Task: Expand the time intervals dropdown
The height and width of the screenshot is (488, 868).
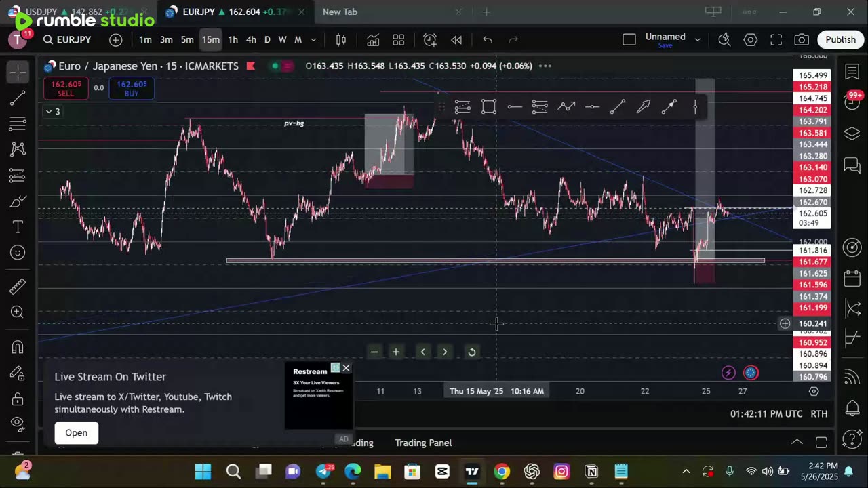Action: [x=313, y=40]
